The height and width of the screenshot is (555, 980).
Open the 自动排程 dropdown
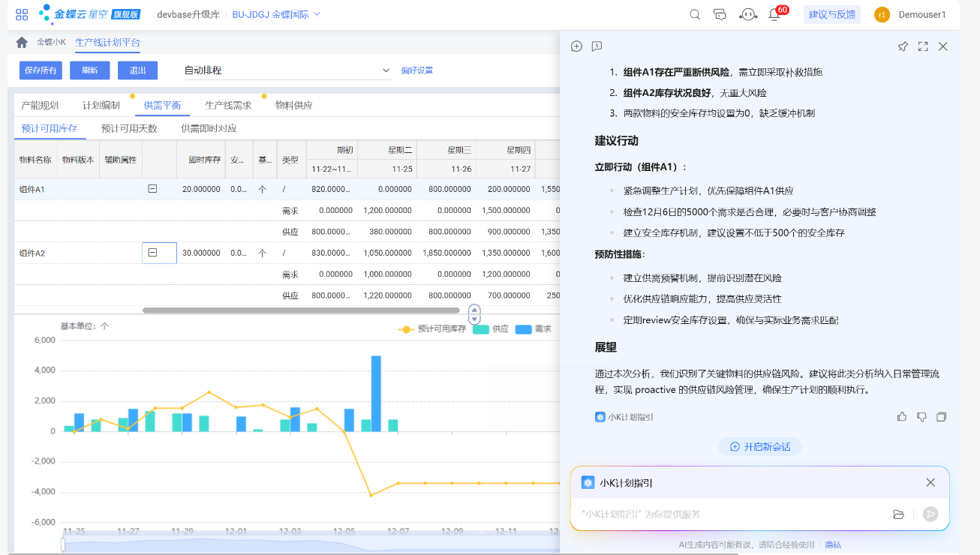pyautogui.click(x=288, y=70)
